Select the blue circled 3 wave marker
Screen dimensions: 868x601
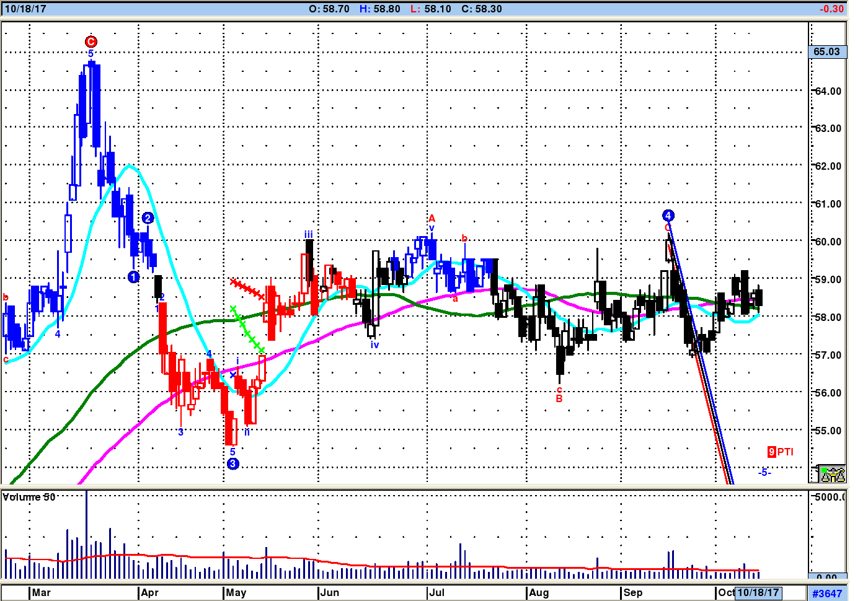point(232,463)
